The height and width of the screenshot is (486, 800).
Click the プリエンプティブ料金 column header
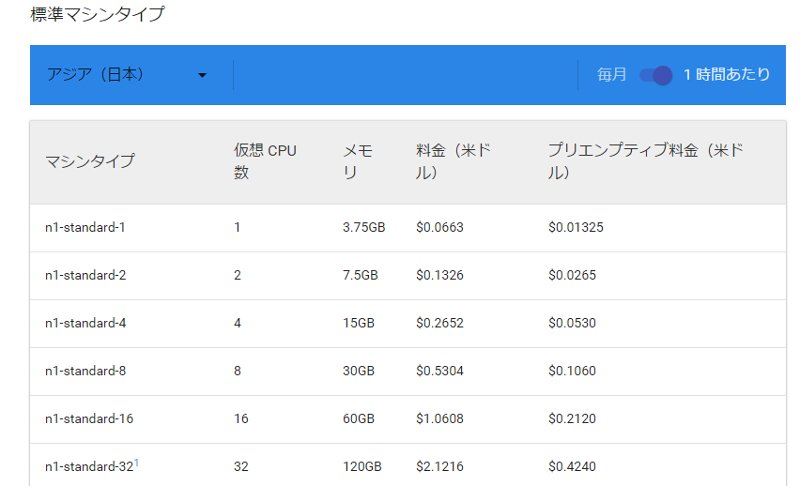[646, 161]
